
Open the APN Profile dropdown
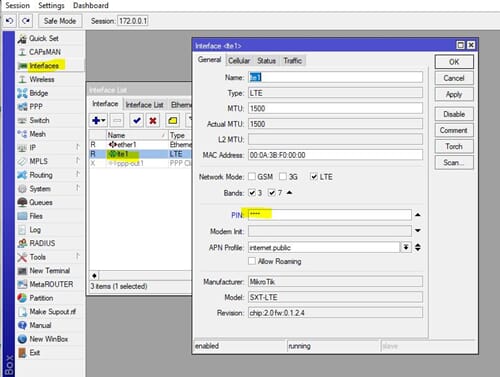(x=406, y=247)
